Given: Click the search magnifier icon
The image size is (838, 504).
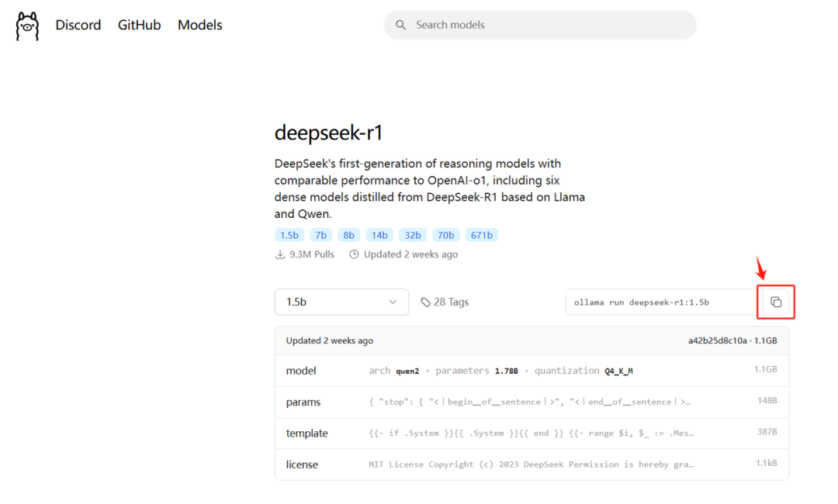Looking at the screenshot, I should 401,25.
